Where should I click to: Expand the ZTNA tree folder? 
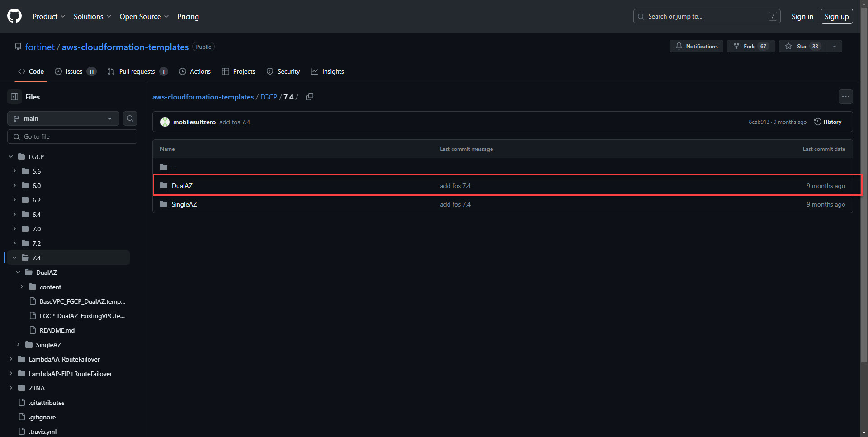pyautogui.click(x=11, y=388)
